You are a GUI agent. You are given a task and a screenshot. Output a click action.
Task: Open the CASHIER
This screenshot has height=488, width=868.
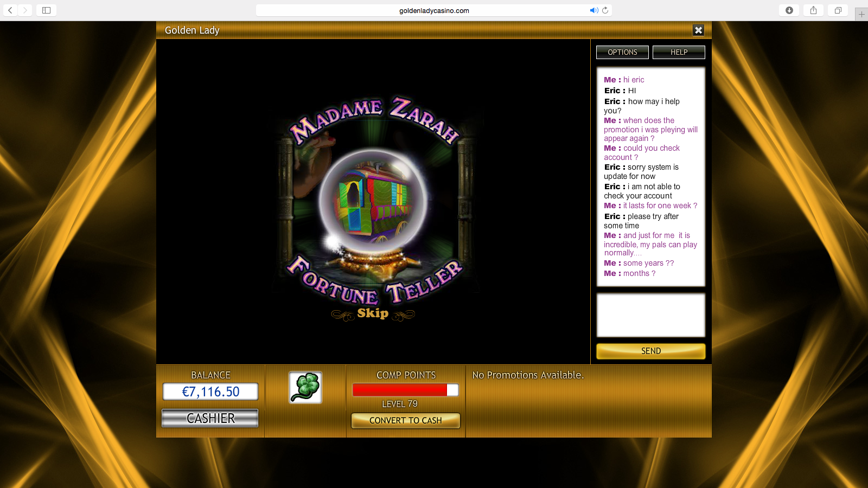point(210,418)
